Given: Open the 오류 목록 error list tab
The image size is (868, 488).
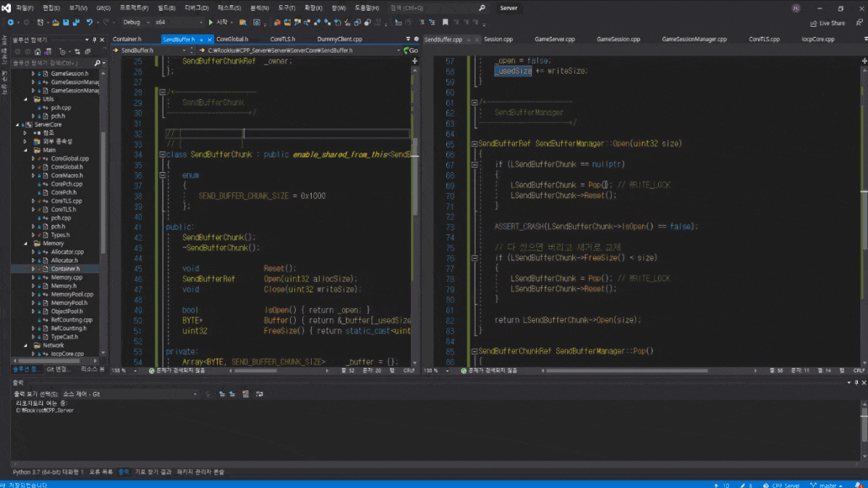Looking at the screenshot, I should tap(101, 471).
